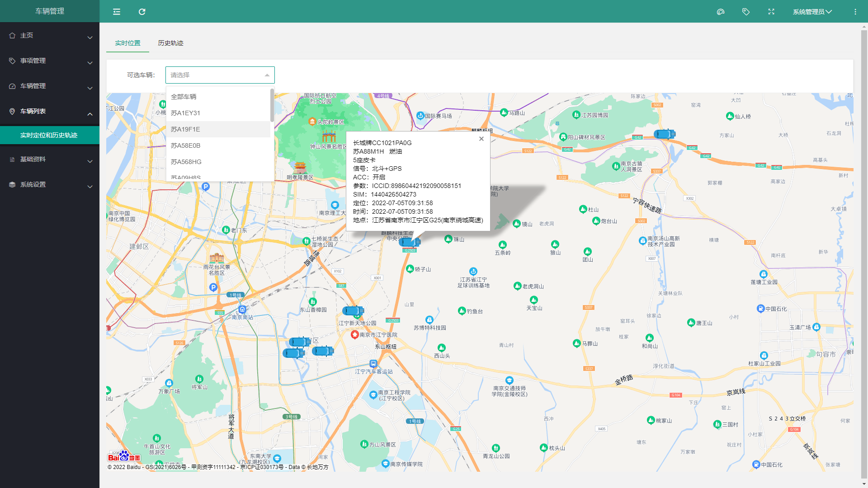868x488 pixels.
Task: Click the 七桥瓮生态湿地公园 marker
Action: 306,241
